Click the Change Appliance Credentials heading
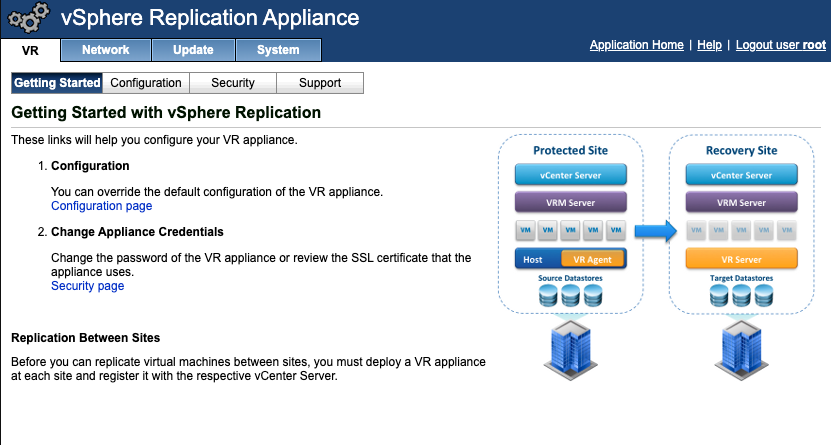Viewport: 831px width, 445px height. (137, 232)
